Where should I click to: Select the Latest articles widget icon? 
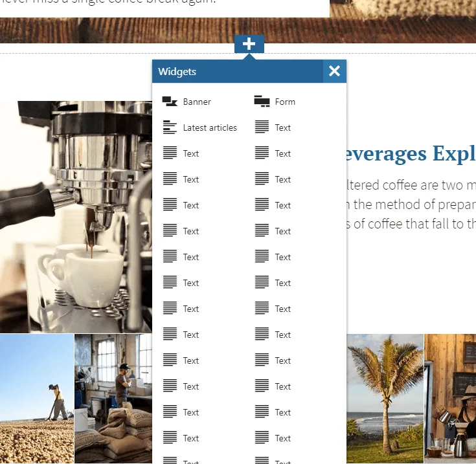[170, 127]
